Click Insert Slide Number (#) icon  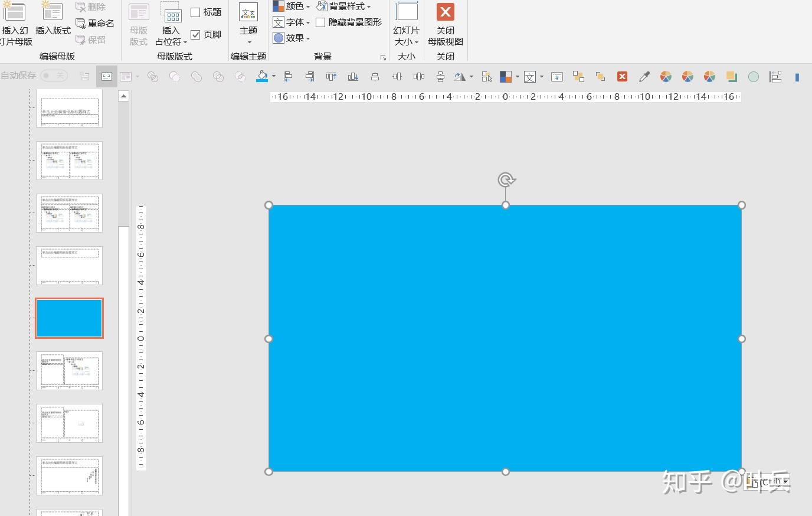(x=557, y=77)
